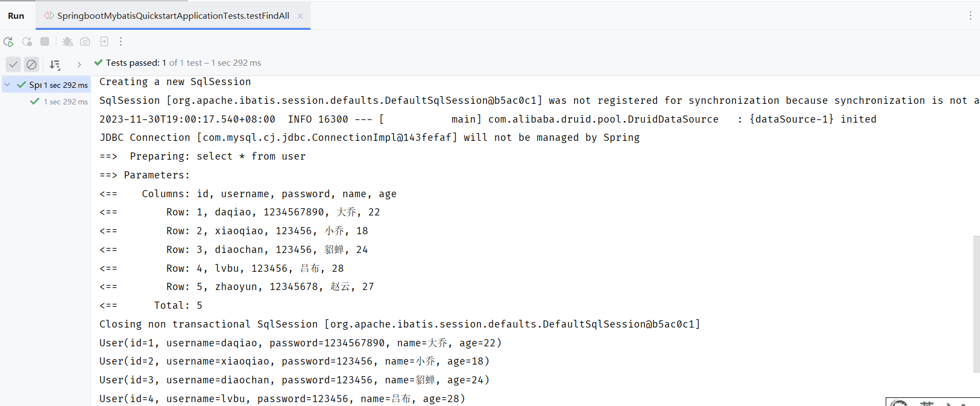Click the camera snapshot icon
Viewport: 980px width, 406px height.
(85, 41)
